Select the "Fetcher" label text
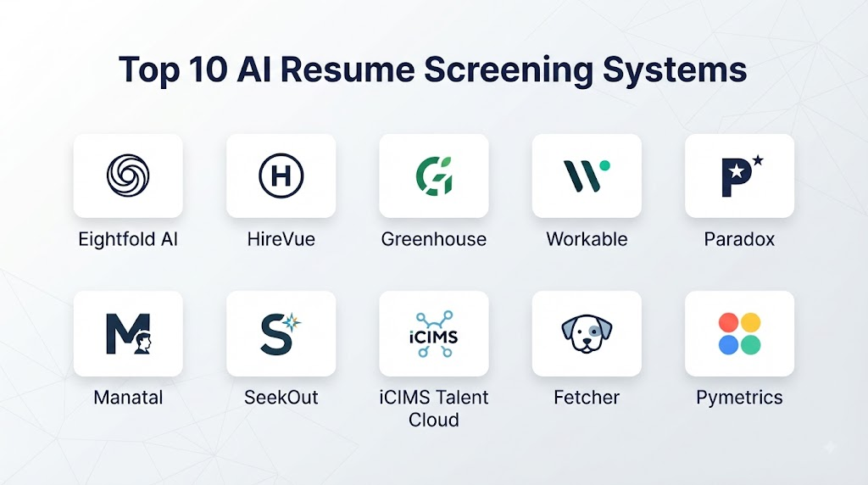Screen dimensions: 868x485 (587, 398)
